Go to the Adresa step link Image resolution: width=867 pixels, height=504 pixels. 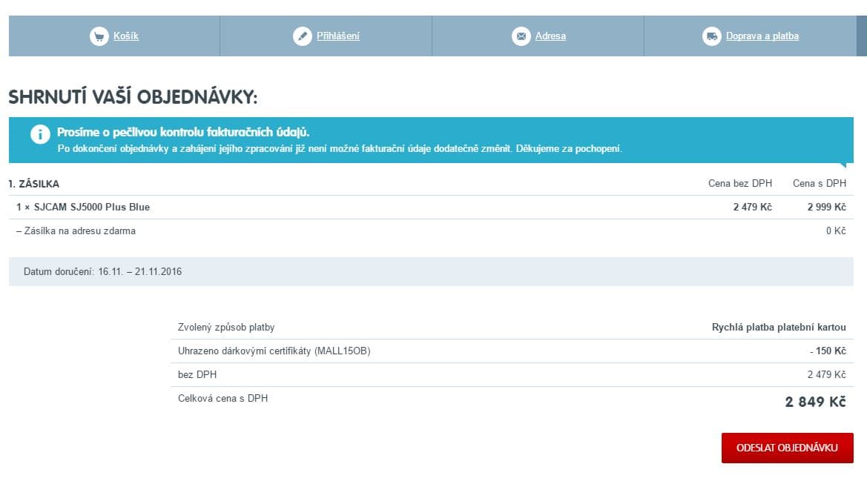click(x=550, y=36)
